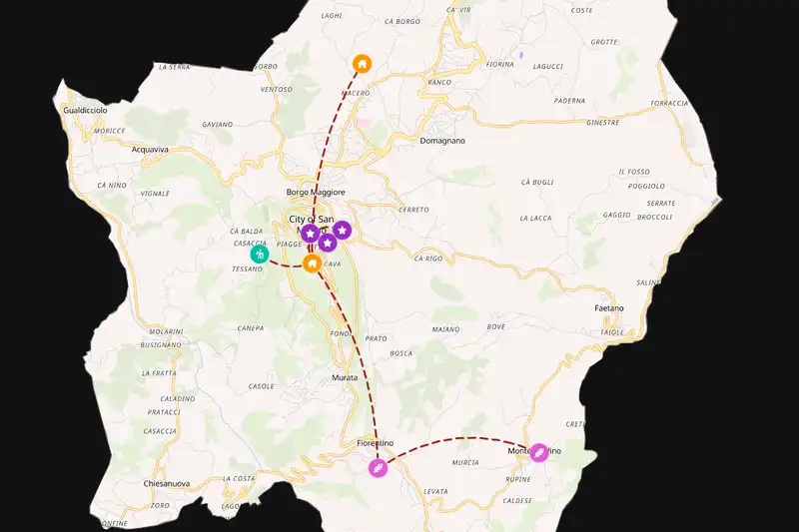Click the MORICCE label
This screenshot has height=532, width=799.
[109, 131]
